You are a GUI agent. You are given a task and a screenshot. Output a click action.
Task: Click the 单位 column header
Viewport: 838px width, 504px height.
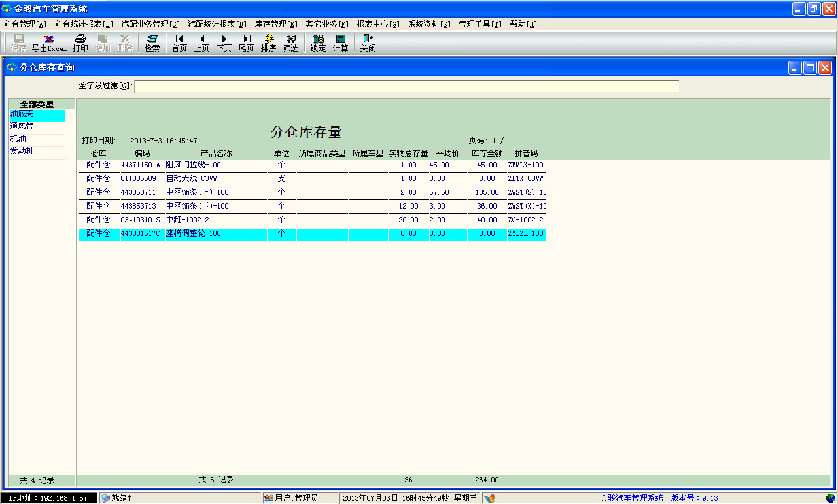(281, 154)
